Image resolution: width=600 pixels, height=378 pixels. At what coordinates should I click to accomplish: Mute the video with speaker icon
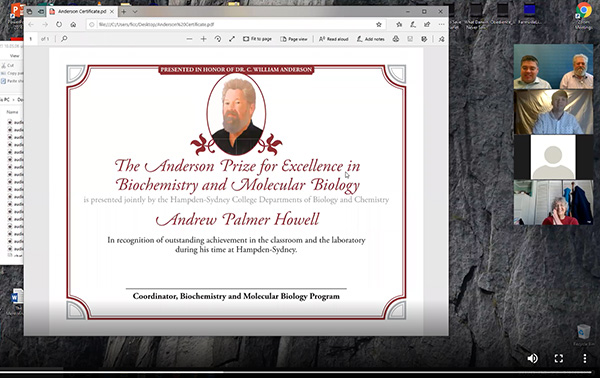coord(532,358)
